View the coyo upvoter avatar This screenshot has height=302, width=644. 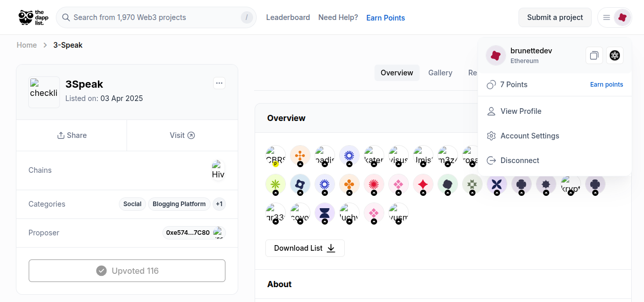[300, 213]
